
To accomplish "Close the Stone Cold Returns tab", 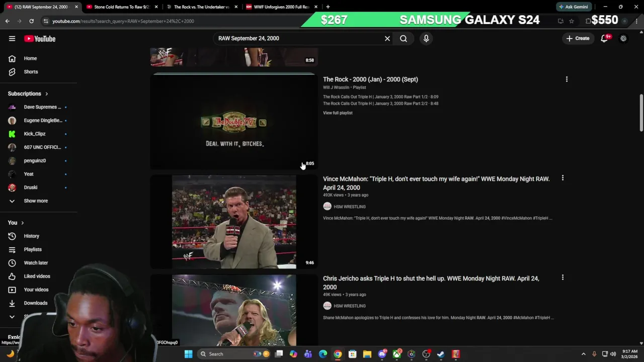I will [x=156, y=7].
